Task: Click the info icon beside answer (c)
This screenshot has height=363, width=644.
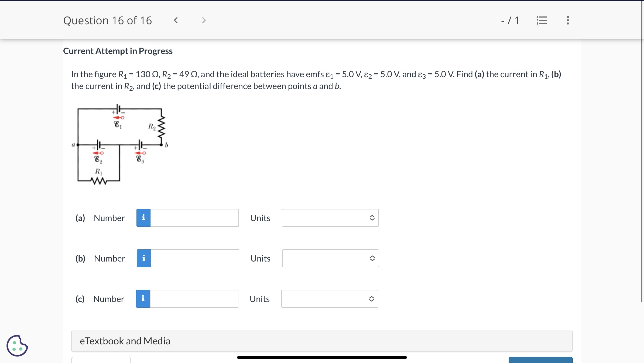Action: [x=143, y=299]
